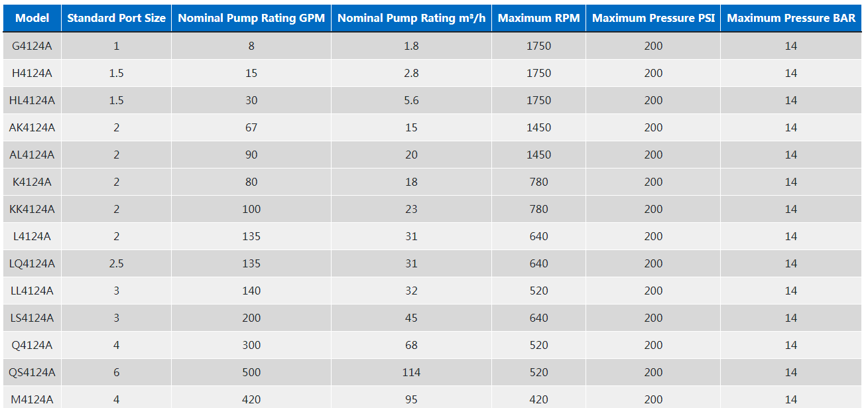Select the 500 GPM rating cell
The width and height of the screenshot is (868, 408).
pos(251,372)
